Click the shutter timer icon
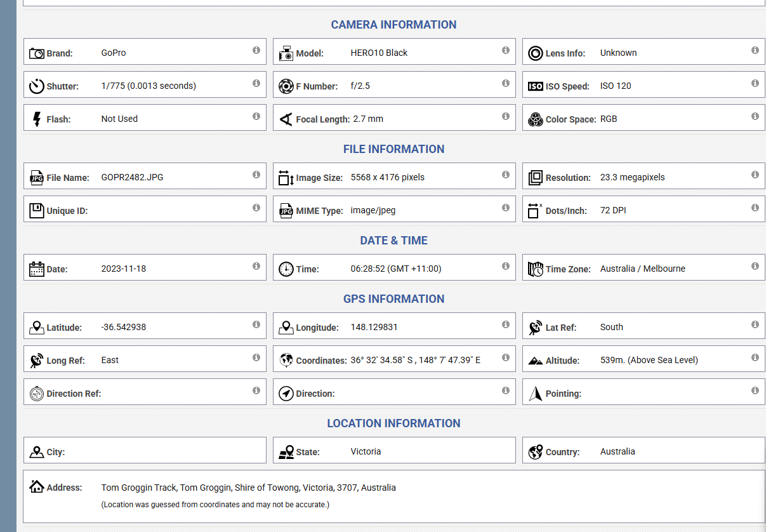This screenshot has height=532, width=766. 37,86
